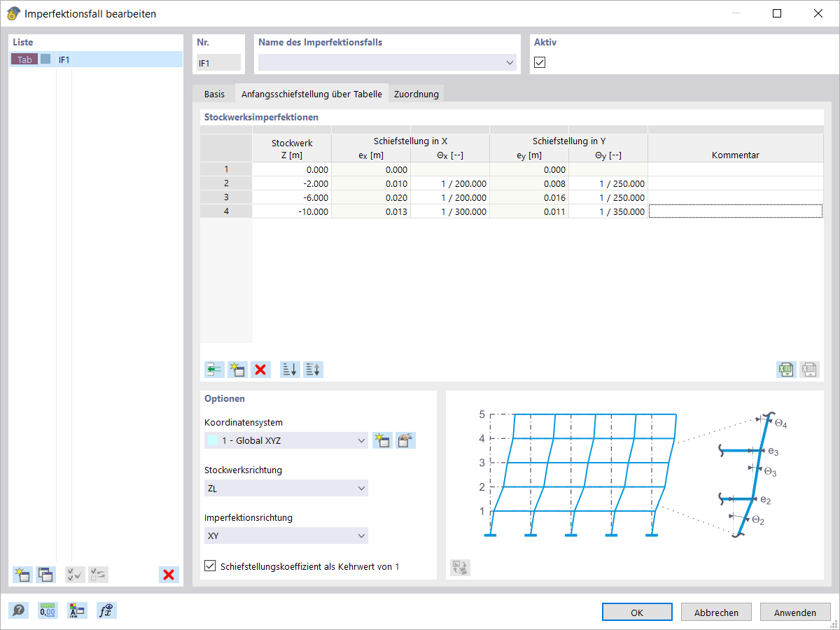Click the units and decimals 0.00 icon
Screen dimensions: 840x630
[x=48, y=610]
